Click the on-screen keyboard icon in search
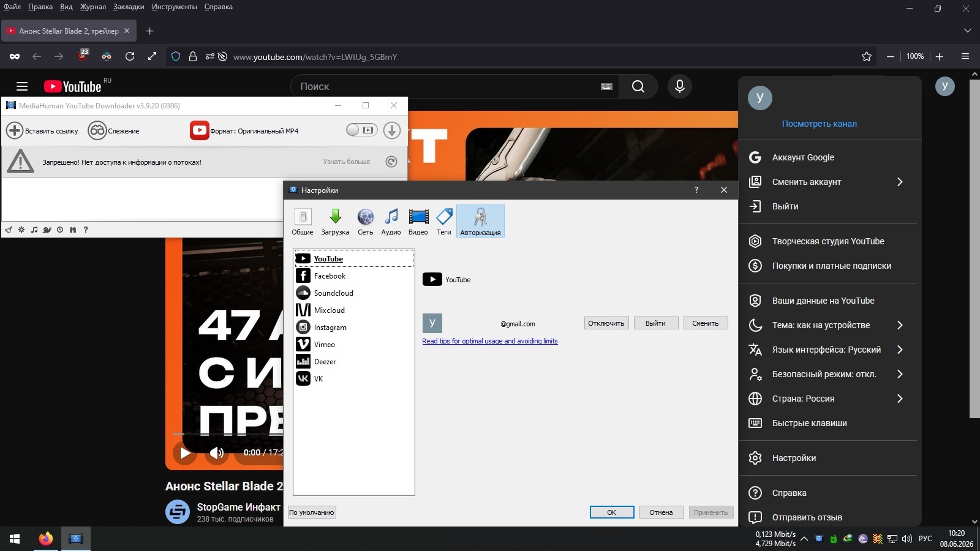 606,86
